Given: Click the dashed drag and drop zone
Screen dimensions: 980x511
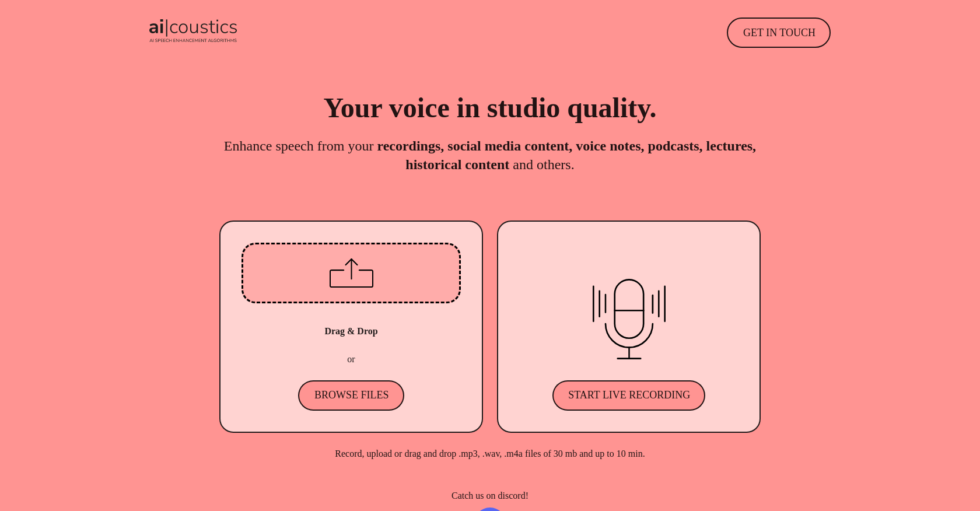Looking at the screenshot, I should (280, 273).
